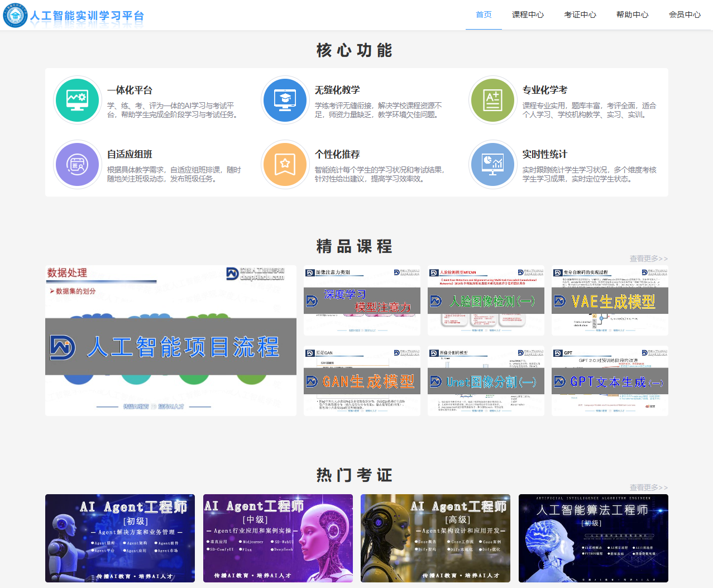Open 会员中心 in the top navigation
Screen dimensions: 713x588
pyautogui.click(x=685, y=15)
